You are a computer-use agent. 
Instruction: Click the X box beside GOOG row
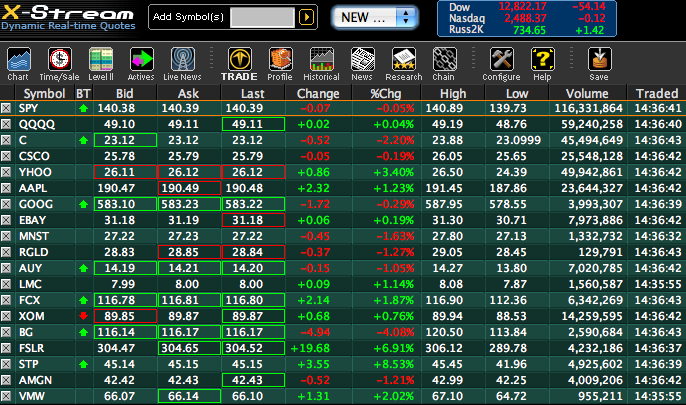click(7, 204)
